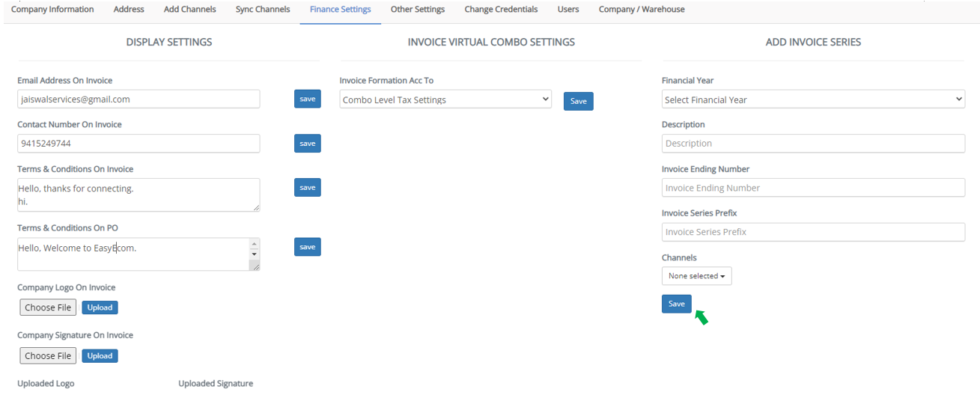The width and height of the screenshot is (980, 401).
Task: Save Terms & Conditions On Invoice
Action: [308, 187]
